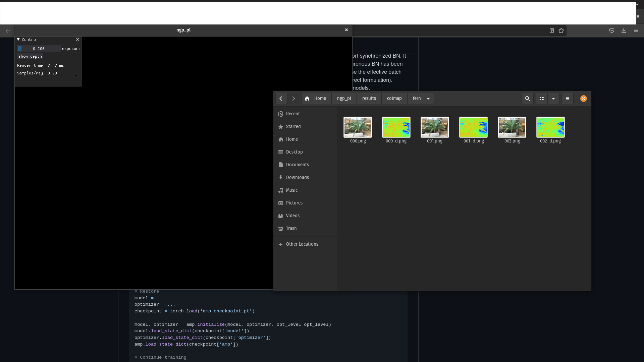Open the 001_d.png depth image thumbnail
This screenshot has width=644, height=362.
point(473,127)
